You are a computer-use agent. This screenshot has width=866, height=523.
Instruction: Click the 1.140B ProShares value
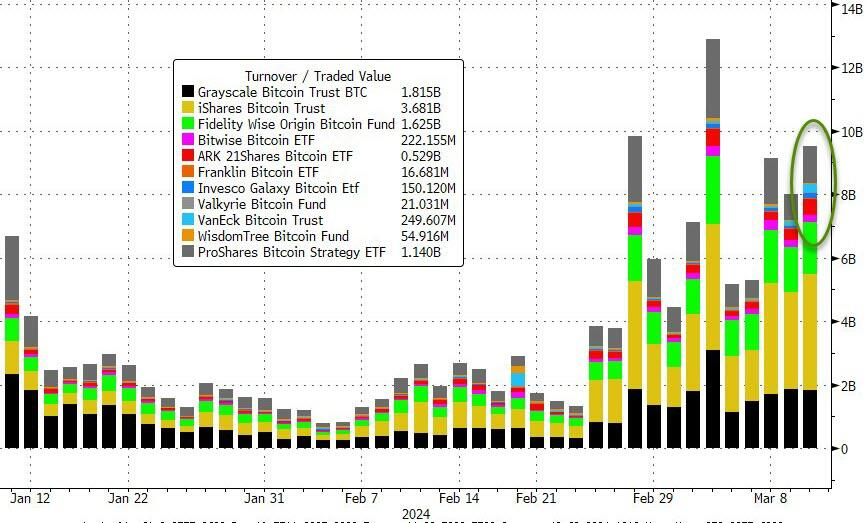coord(421,252)
